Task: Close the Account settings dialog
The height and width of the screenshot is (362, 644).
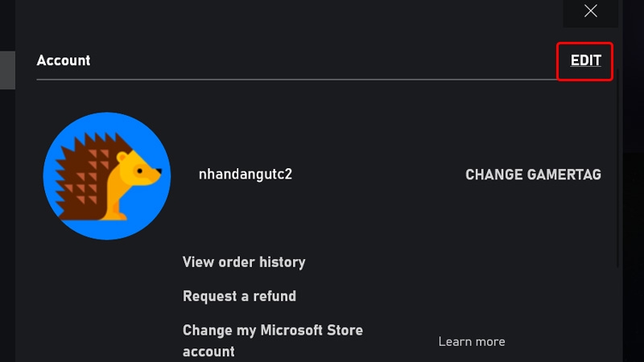Action: point(591,11)
